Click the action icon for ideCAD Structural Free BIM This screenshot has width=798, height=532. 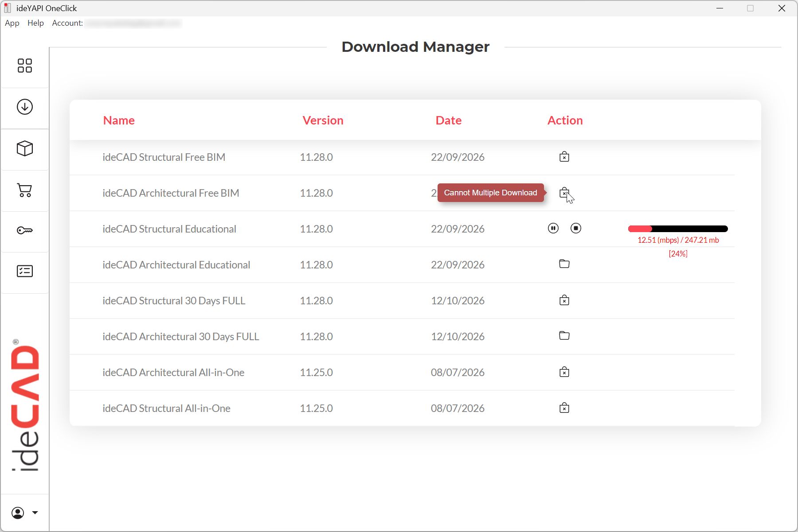564,157
